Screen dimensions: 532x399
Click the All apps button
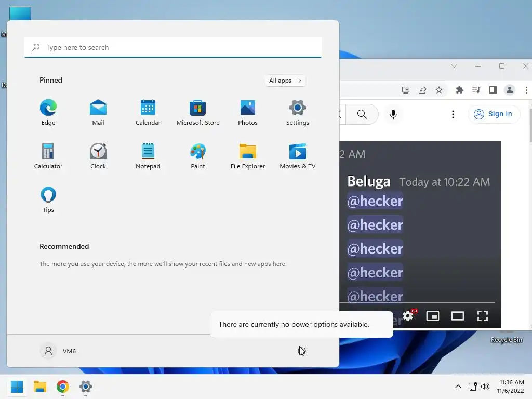(x=285, y=81)
